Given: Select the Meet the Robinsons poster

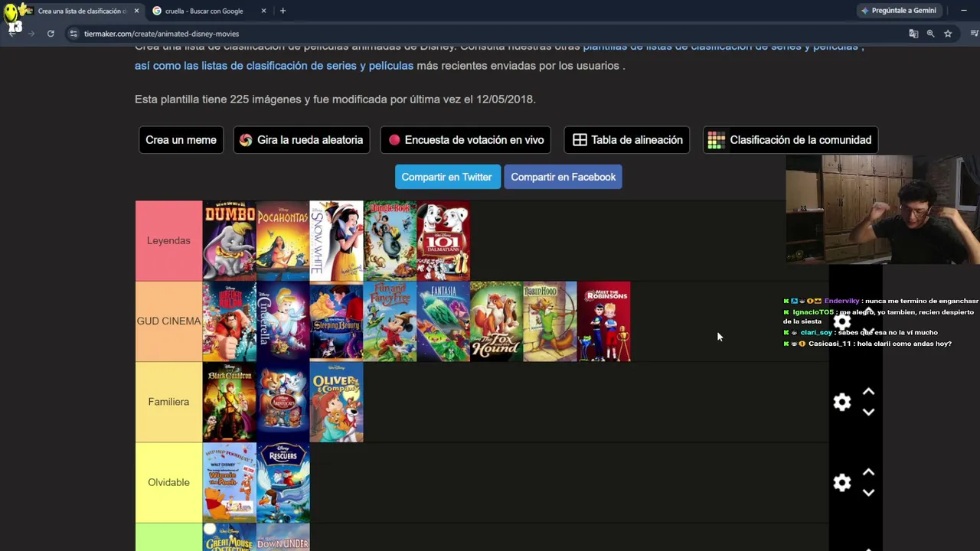Looking at the screenshot, I should tap(604, 321).
